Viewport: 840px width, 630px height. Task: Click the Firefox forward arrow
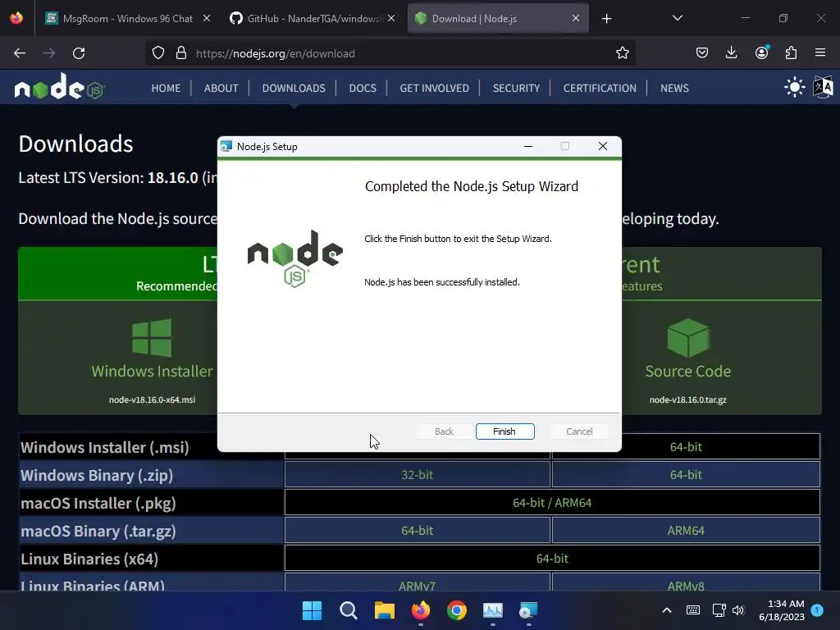pyautogui.click(x=49, y=53)
